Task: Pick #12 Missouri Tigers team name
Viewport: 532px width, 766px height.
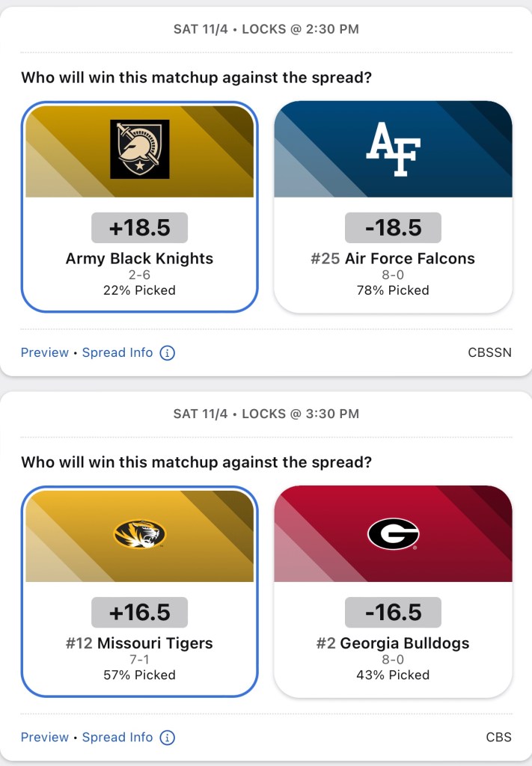Action: (140, 643)
